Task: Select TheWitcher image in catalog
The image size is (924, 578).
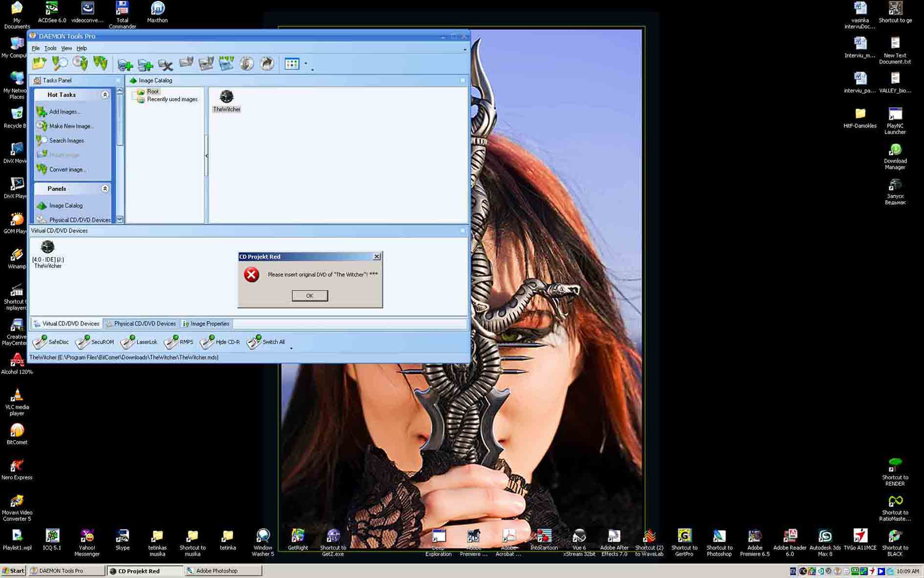Action: [x=226, y=101]
